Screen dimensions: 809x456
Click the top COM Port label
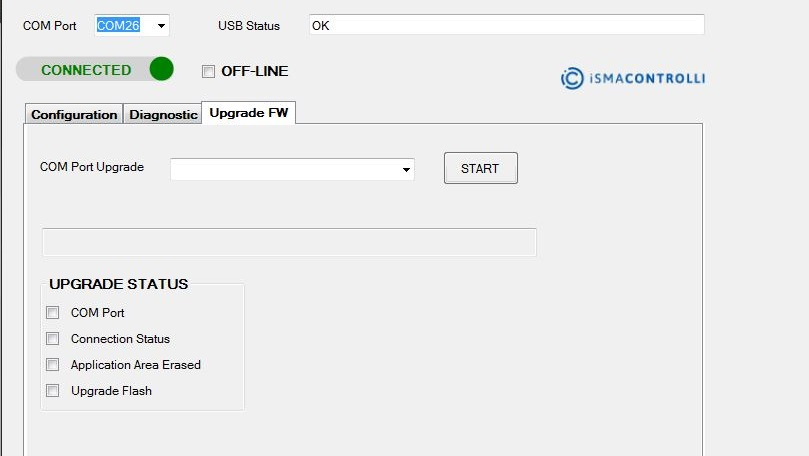point(50,26)
